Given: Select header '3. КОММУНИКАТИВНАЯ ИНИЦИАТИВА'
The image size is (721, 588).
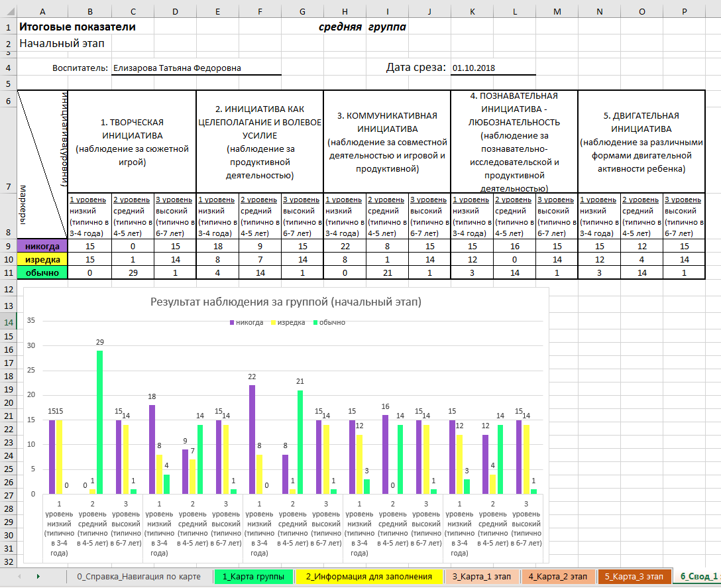Looking at the screenshot, I should [x=387, y=142].
